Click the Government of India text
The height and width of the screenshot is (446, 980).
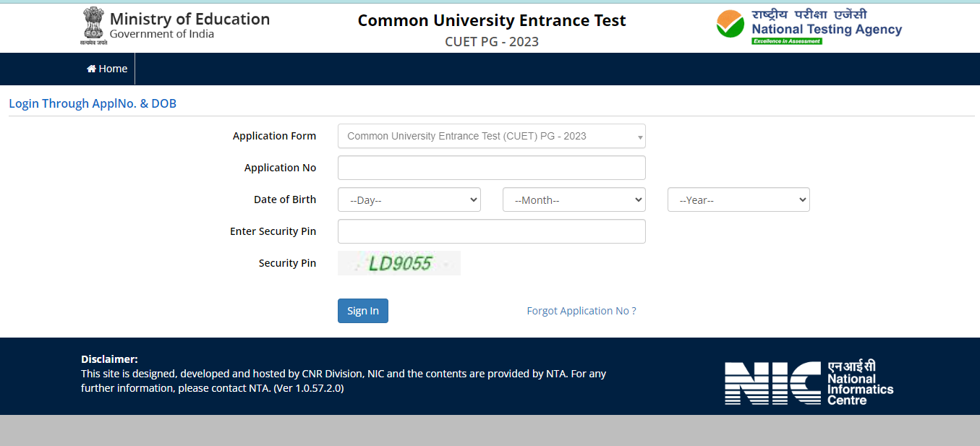coord(162,34)
